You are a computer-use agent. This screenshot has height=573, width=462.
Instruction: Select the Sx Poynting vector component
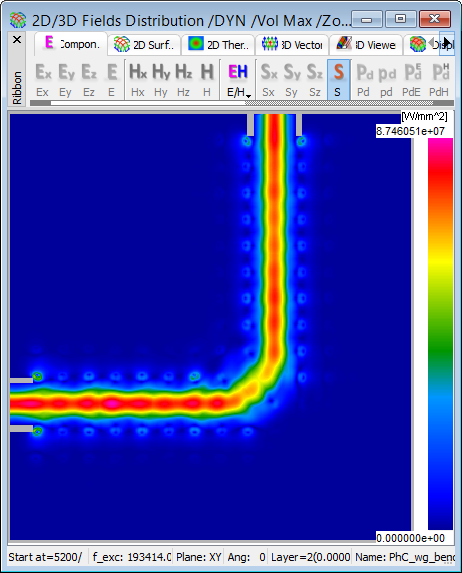click(x=269, y=80)
